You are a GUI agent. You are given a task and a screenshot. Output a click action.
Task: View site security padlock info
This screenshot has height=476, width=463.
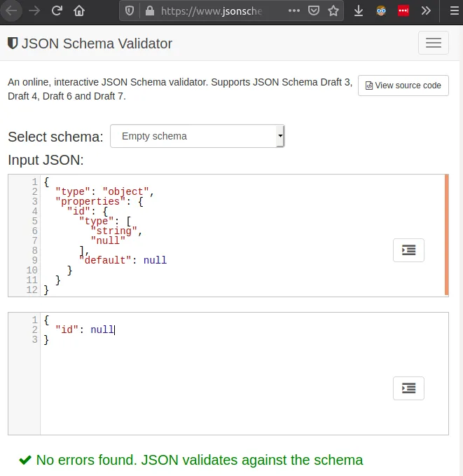(150, 11)
